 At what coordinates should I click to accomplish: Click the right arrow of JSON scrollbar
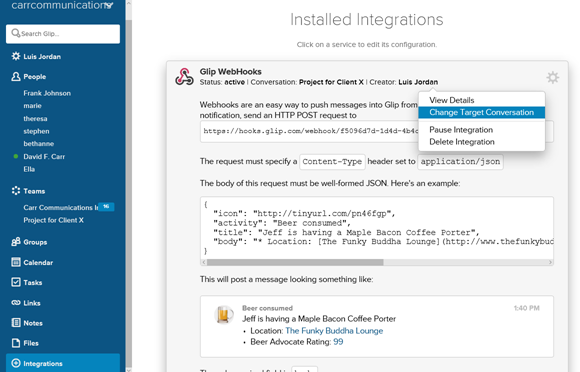coord(550,262)
